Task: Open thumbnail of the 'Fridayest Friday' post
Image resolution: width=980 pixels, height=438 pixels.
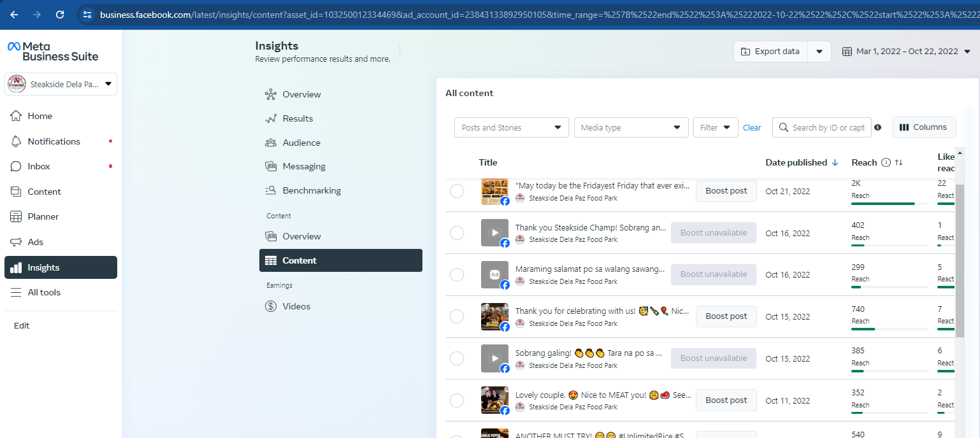Action: [494, 191]
